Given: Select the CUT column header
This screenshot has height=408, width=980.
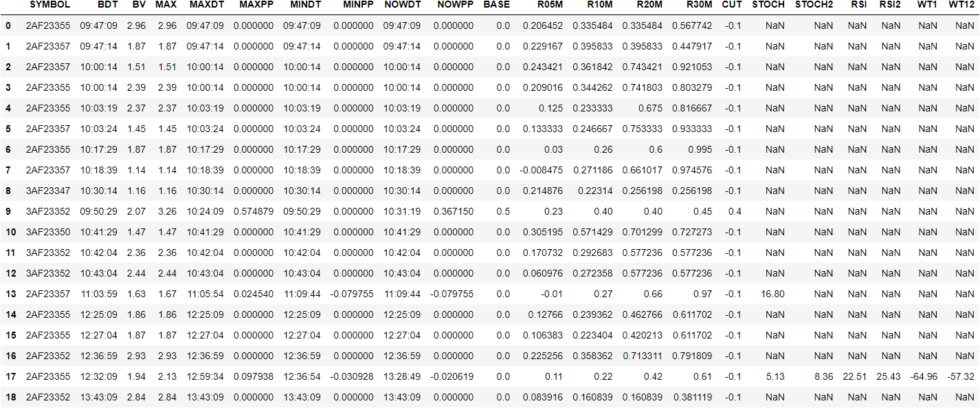Looking at the screenshot, I should coord(732,5).
